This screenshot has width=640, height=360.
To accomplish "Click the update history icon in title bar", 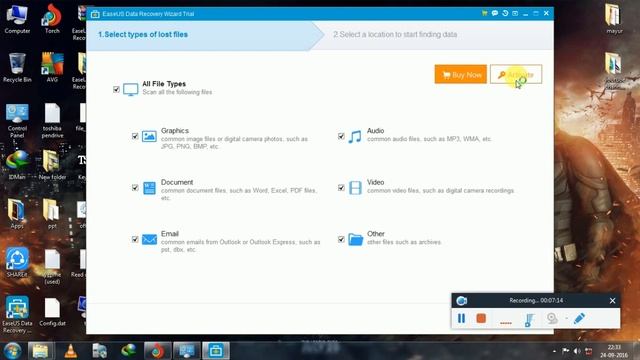I will click(x=505, y=13).
